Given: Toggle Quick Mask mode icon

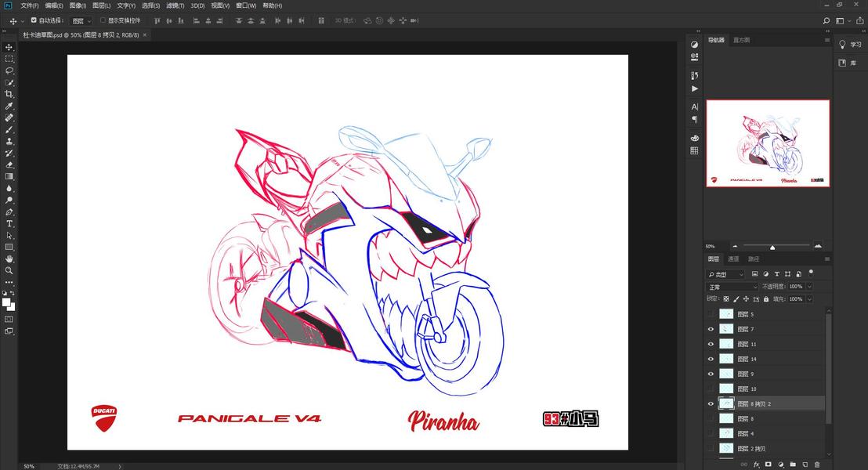Looking at the screenshot, I should [x=9, y=320].
